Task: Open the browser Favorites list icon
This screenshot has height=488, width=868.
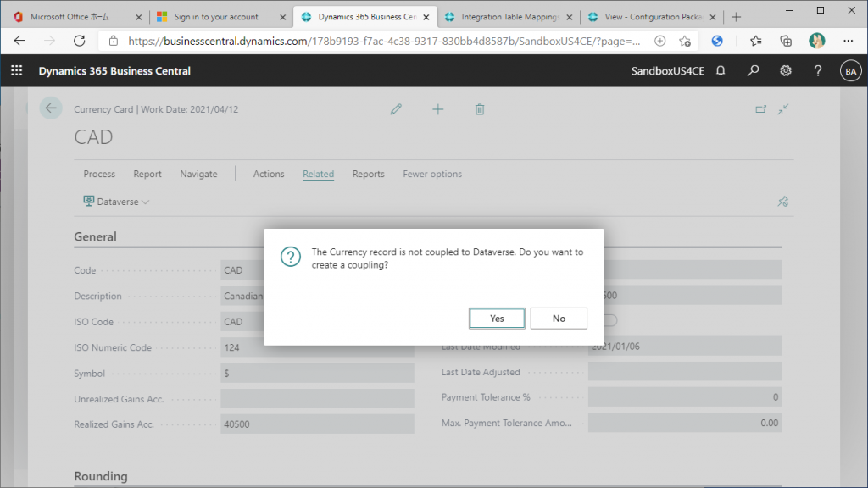Action: 755,41
